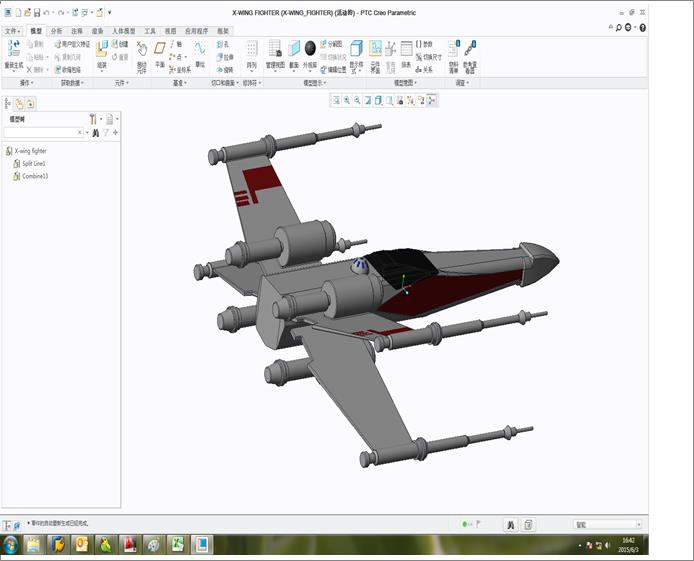Click the 创建 (Create) component button
This screenshot has height=561, width=694.
point(120,44)
